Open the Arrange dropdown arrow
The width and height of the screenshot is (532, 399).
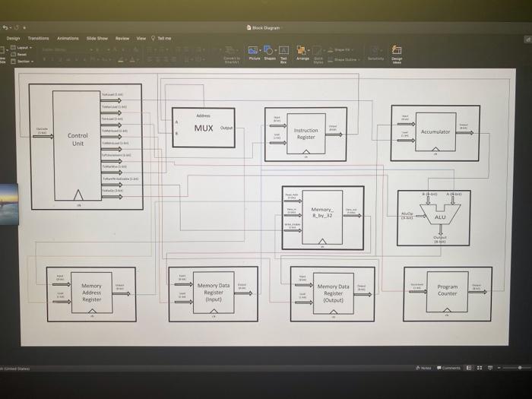[309, 51]
